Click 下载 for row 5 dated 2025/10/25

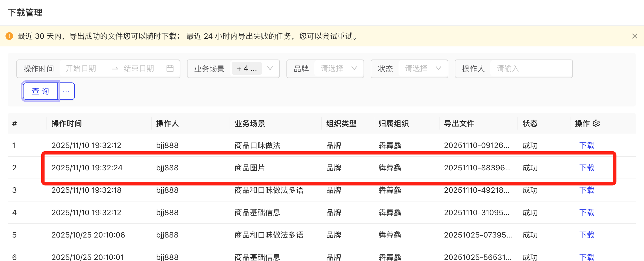point(587,235)
